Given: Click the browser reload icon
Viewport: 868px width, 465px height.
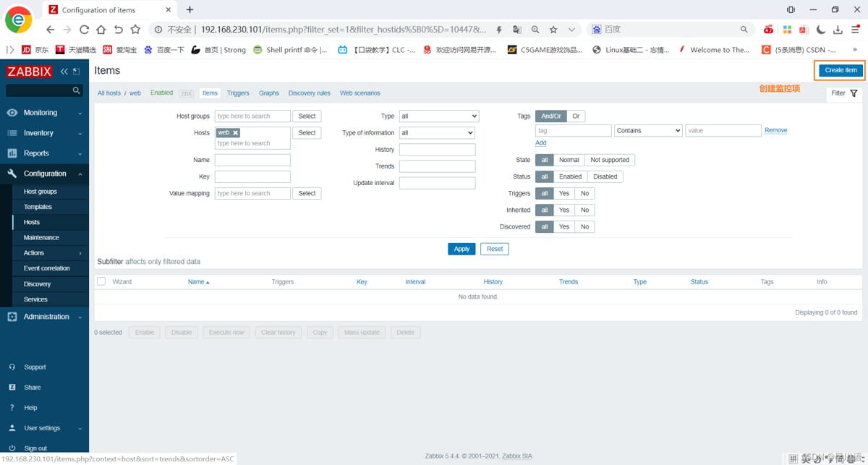Looking at the screenshot, I should (84, 30).
